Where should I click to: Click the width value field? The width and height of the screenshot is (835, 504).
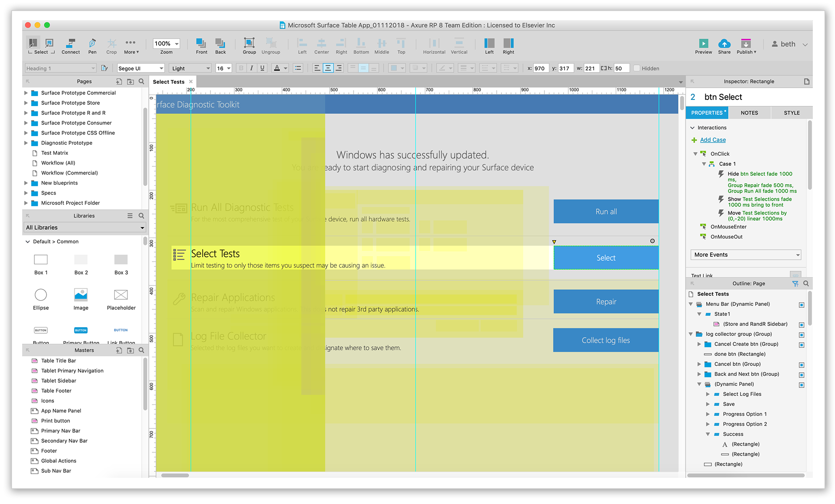[591, 68]
